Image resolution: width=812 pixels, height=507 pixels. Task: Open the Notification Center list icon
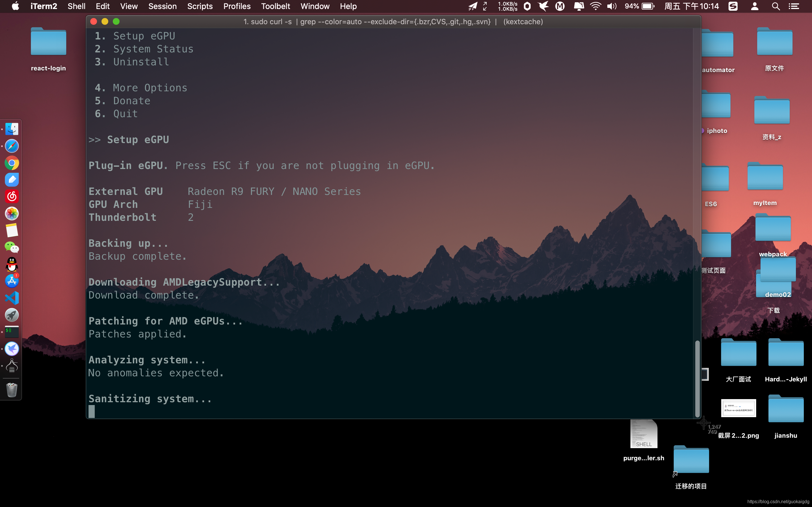794,6
